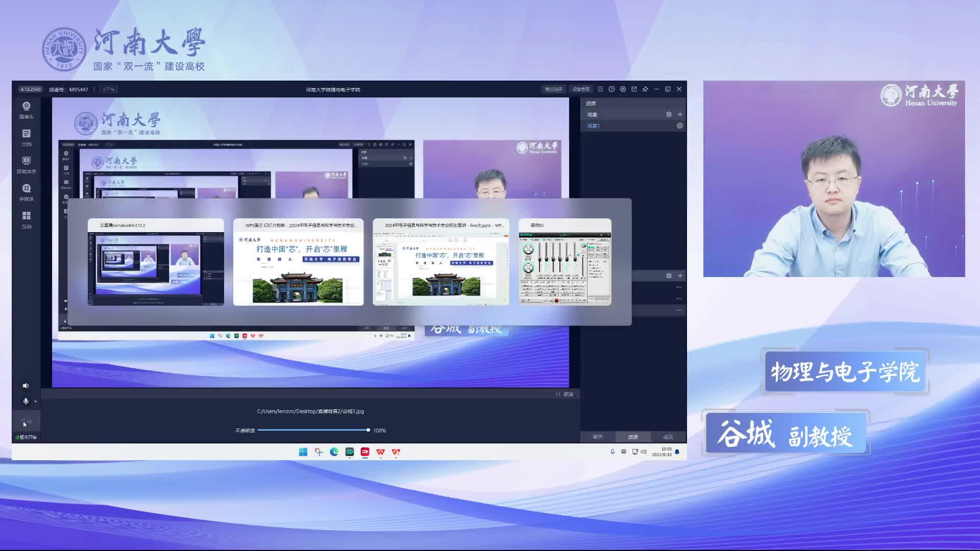The width and height of the screenshot is (980, 551).
Task: Open settings gear in title bar
Action: (623, 89)
